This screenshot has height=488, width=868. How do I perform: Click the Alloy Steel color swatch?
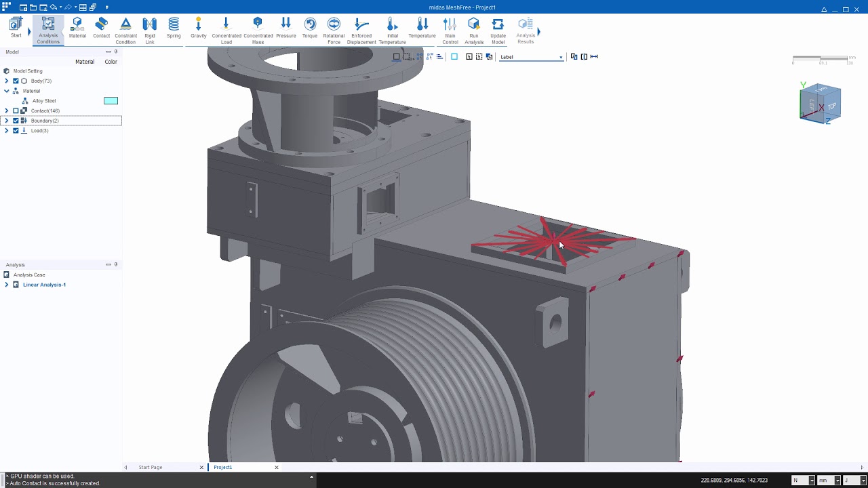pyautogui.click(x=111, y=101)
